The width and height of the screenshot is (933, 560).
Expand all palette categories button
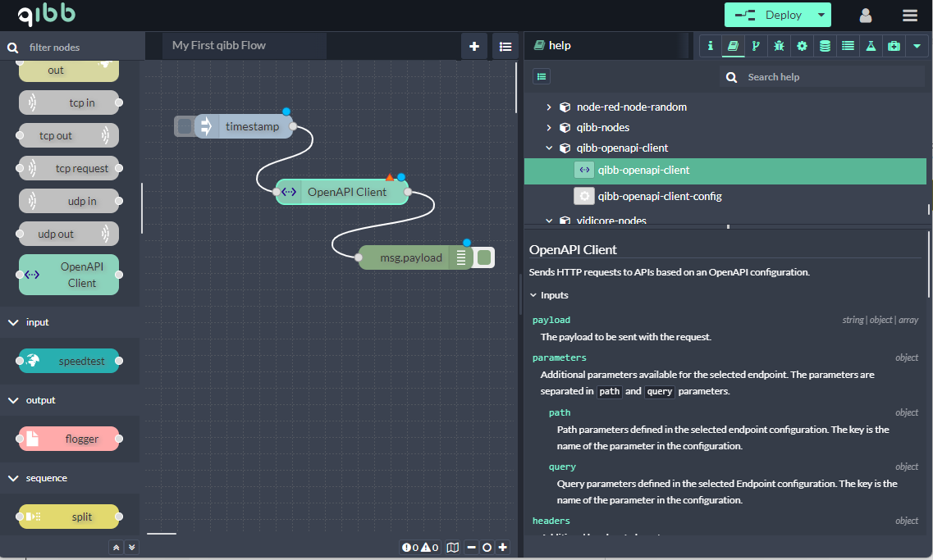132,548
